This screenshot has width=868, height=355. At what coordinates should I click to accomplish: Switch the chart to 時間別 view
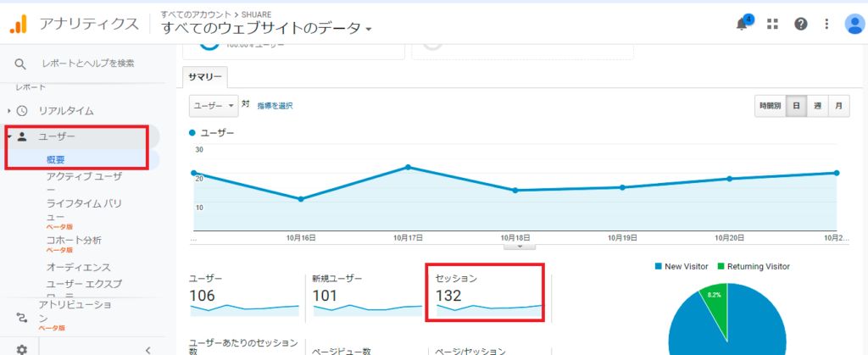tap(771, 106)
